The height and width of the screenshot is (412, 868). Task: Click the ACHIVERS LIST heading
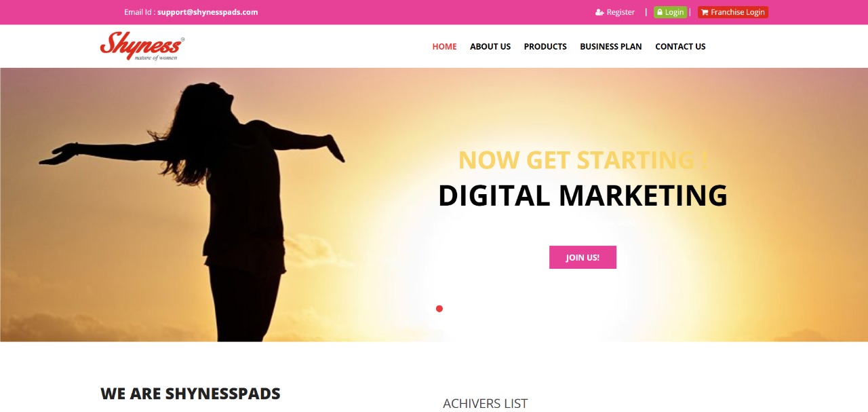[485, 403]
